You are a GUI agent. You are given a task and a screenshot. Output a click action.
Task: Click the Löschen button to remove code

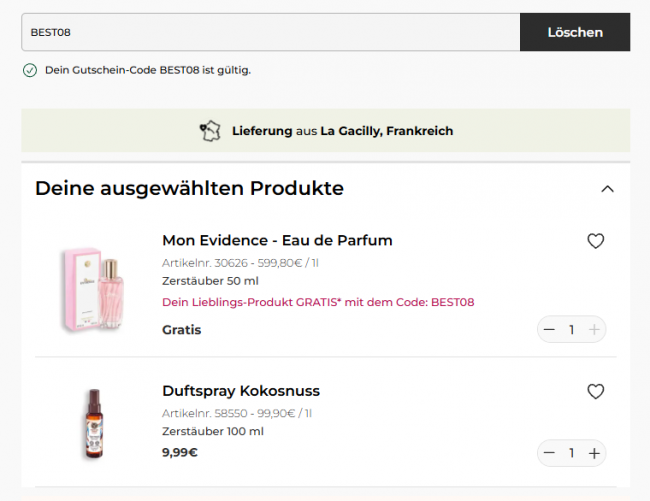tap(575, 32)
